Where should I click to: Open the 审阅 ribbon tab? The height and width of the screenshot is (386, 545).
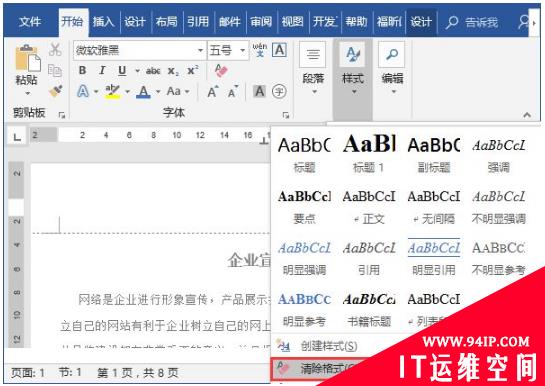pyautogui.click(x=261, y=22)
